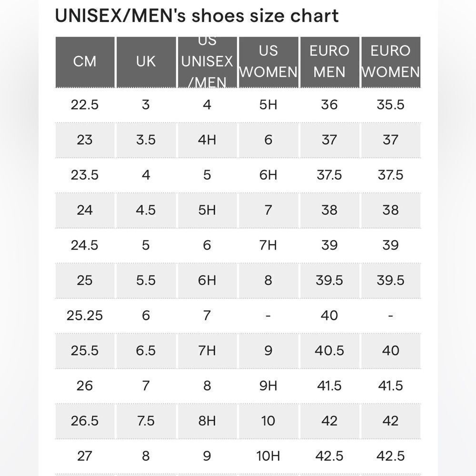
Task: Click the 10H US women cell
Action: click(x=268, y=456)
